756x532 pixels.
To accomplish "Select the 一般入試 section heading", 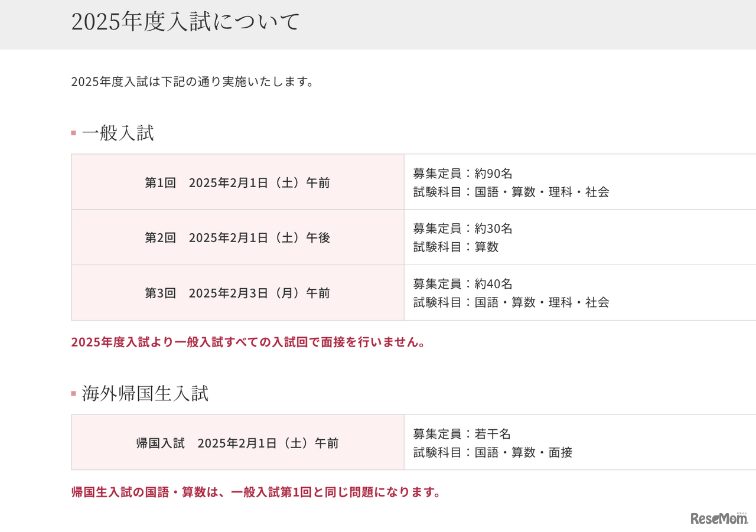I will coord(118,133).
